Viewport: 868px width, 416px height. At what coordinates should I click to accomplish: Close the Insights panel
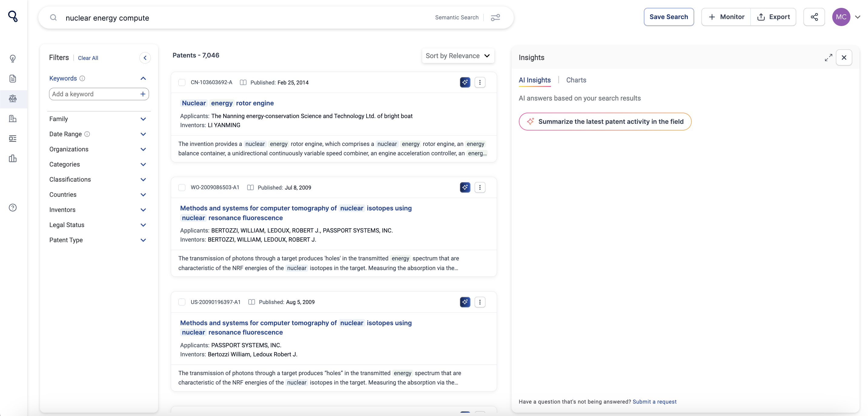(844, 58)
